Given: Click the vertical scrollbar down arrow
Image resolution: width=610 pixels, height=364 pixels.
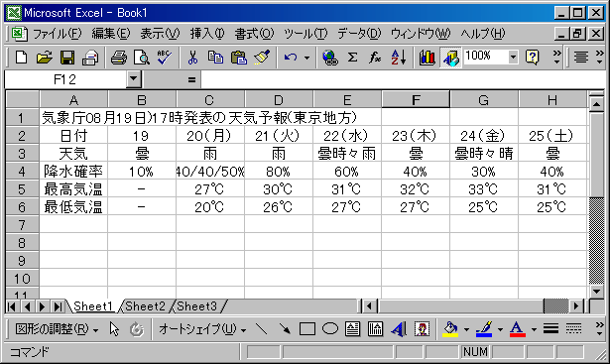Looking at the screenshot, I should click(x=596, y=292).
